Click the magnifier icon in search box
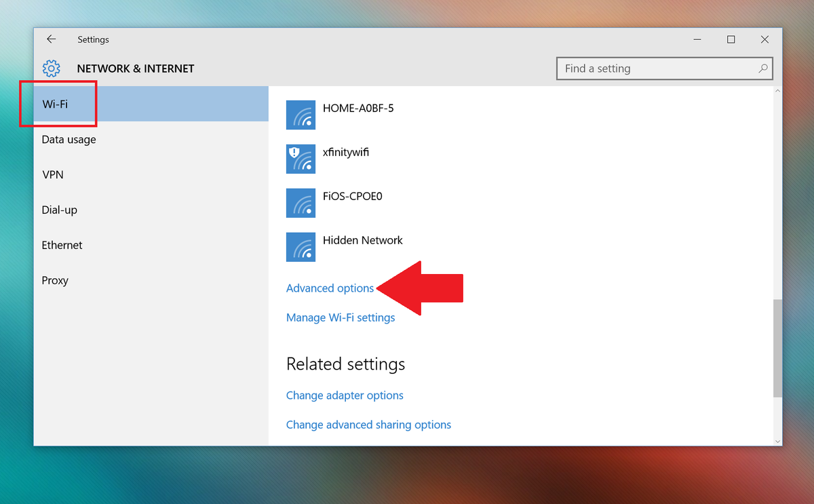This screenshot has height=504, width=814. pyautogui.click(x=762, y=69)
